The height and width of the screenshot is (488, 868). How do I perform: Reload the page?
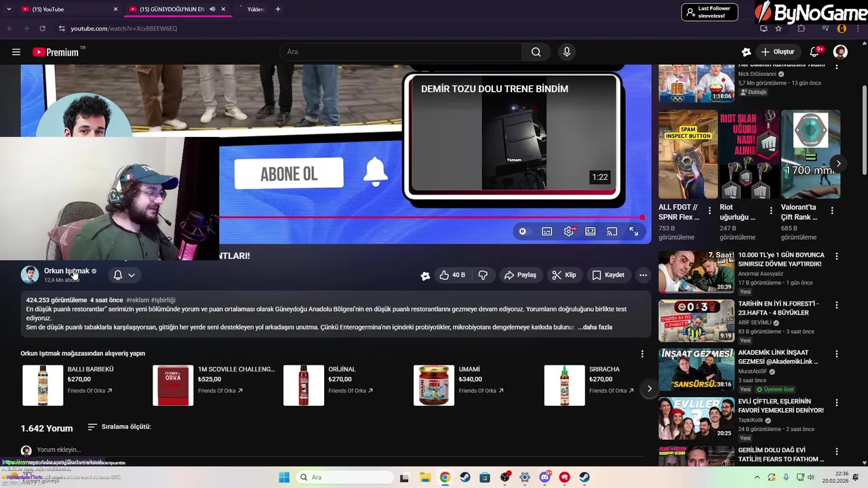point(42,28)
